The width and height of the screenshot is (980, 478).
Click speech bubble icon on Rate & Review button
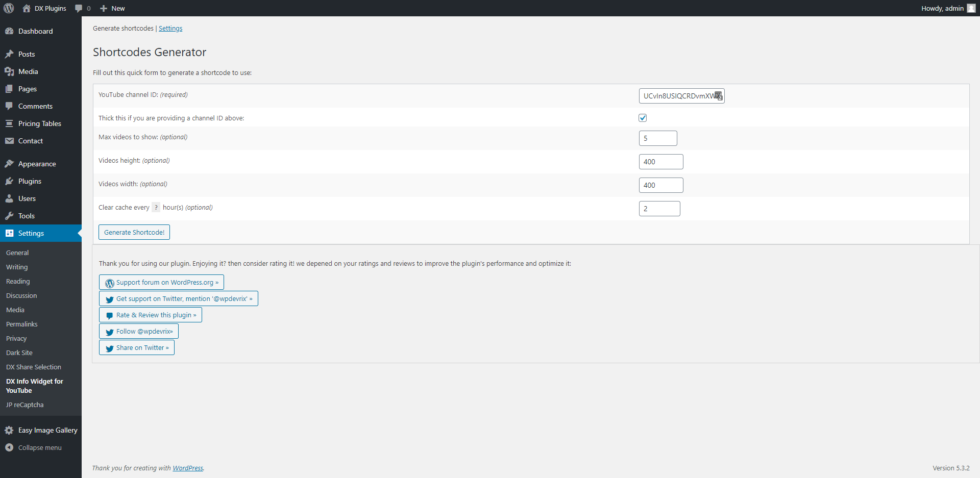coord(110,316)
